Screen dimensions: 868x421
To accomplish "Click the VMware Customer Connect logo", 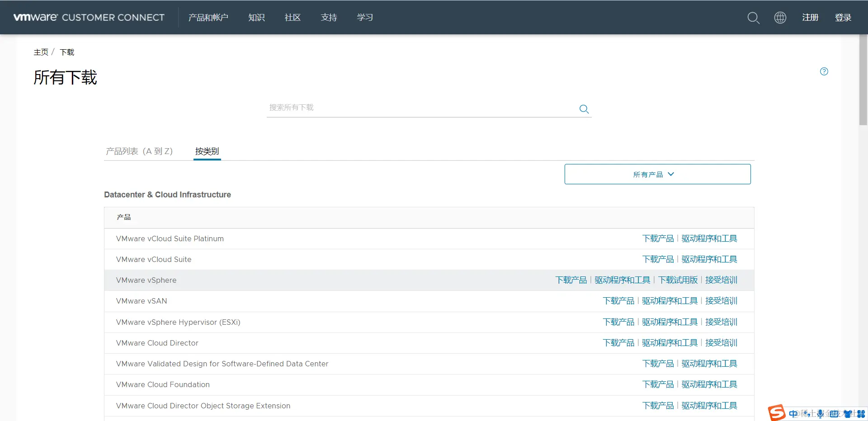I will pos(89,17).
